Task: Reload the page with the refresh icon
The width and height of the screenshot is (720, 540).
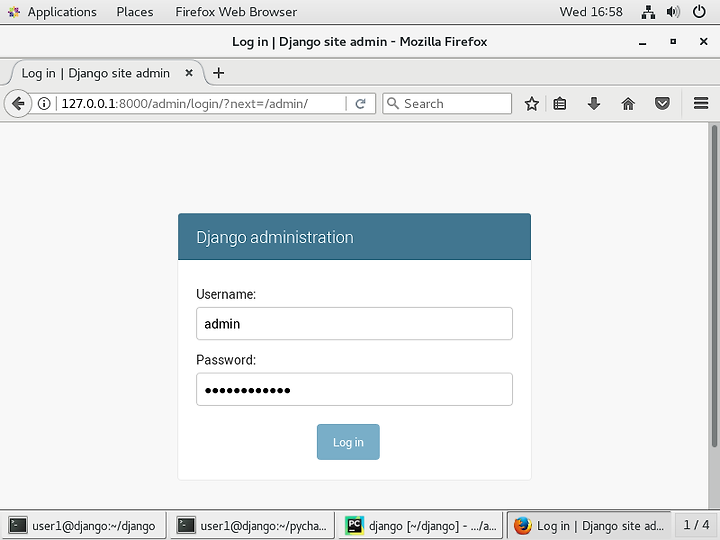Action: [360, 103]
